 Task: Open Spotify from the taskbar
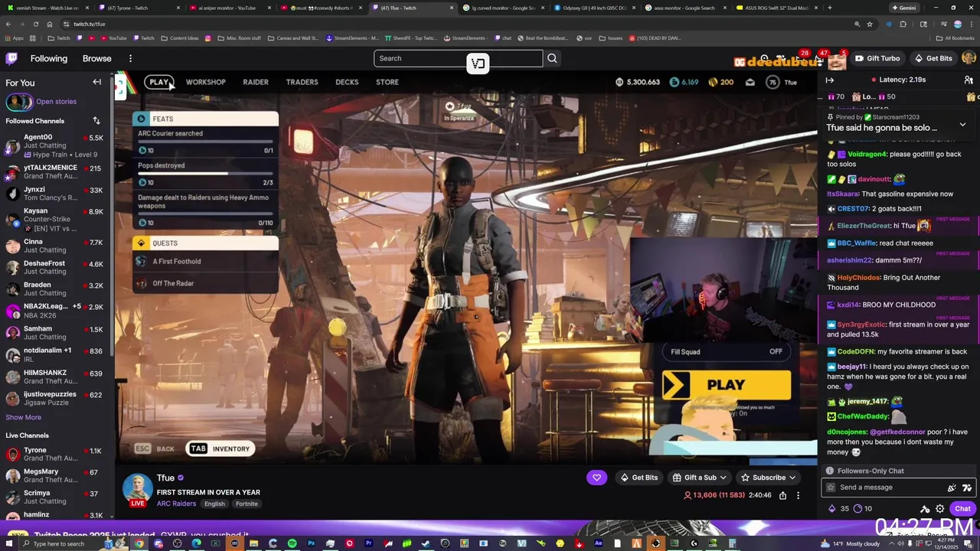coord(292,543)
